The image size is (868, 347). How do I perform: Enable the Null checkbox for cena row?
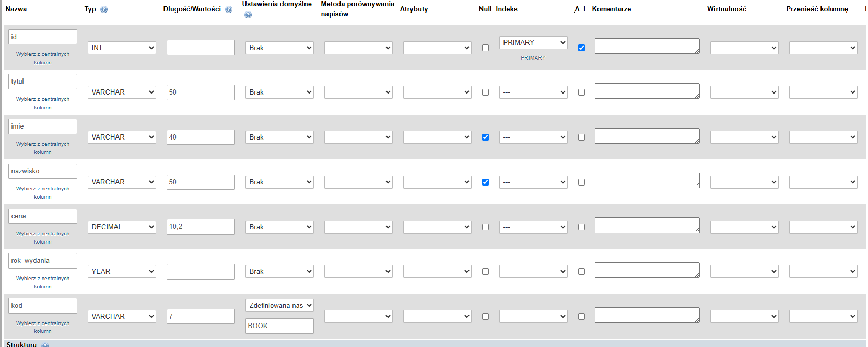coord(485,227)
